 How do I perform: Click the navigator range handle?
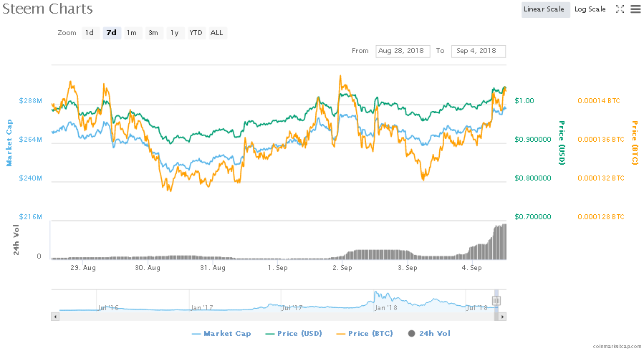(x=496, y=301)
